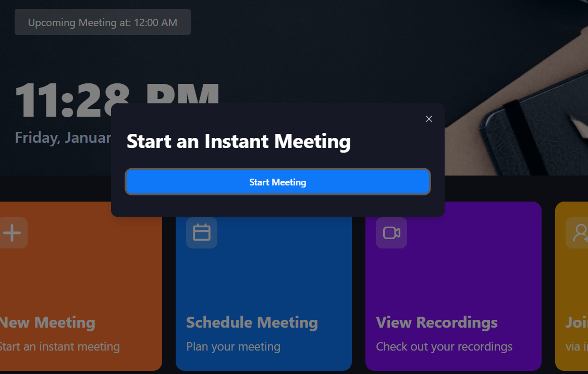Click the 'Start an Instant Meeting' dialog heading
This screenshot has height=374, width=588.
click(238, 141)
